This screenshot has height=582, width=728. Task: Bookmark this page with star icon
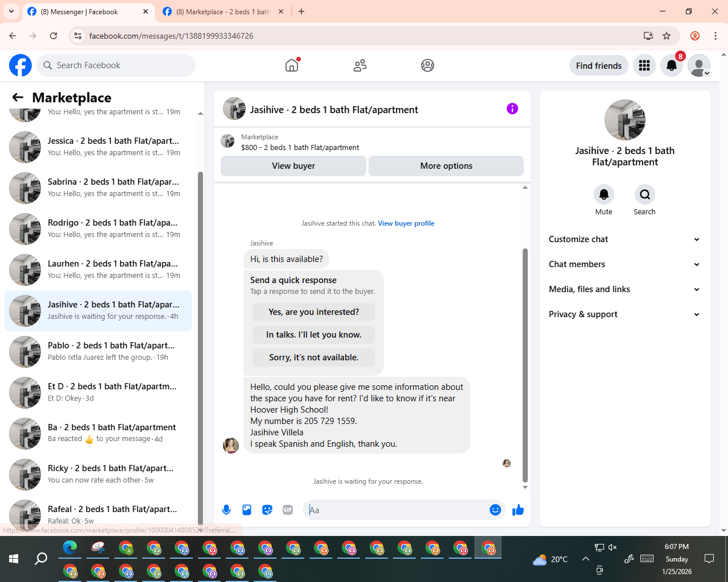667,36
